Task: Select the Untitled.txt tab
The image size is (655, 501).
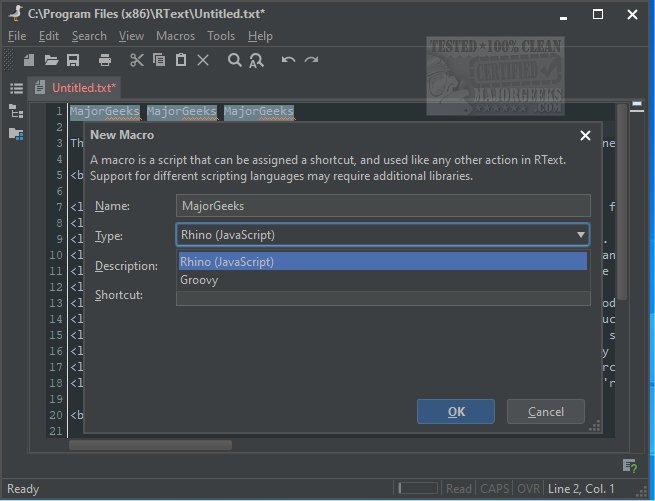Action: [75, 88]
